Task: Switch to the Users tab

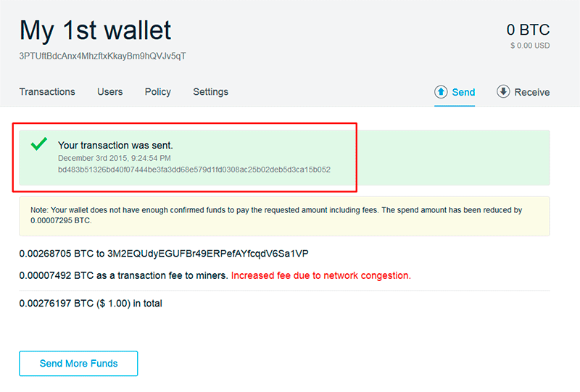Action: pos(110,92)
